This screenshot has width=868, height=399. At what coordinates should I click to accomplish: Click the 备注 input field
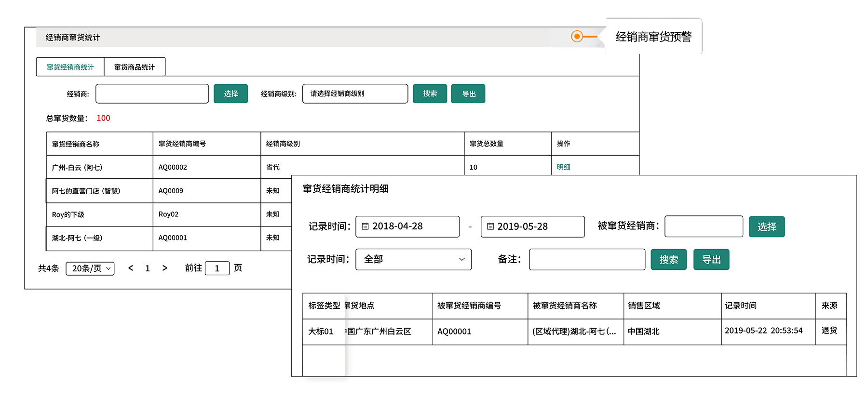click(587, 259)
